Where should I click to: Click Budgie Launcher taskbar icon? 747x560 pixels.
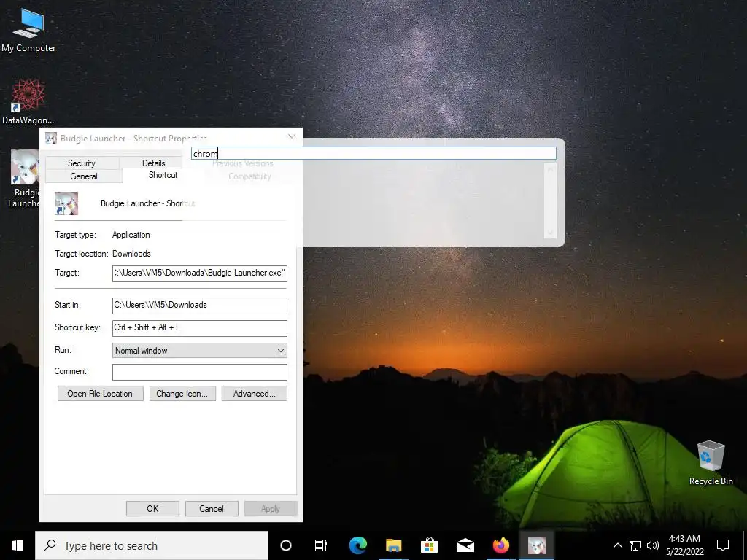pos(536,545)
